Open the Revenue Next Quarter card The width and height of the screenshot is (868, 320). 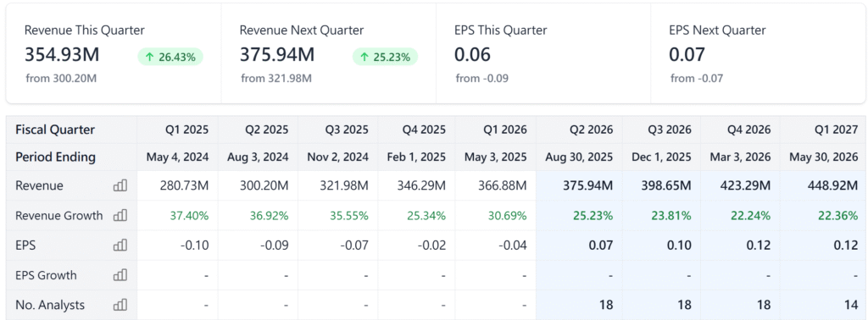329,53
